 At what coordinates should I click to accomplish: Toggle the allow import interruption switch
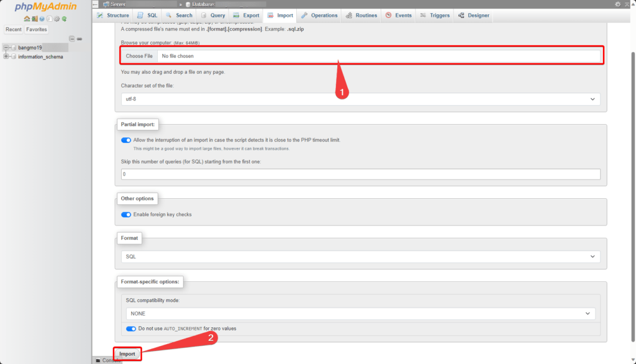click(x=126, y=140)
